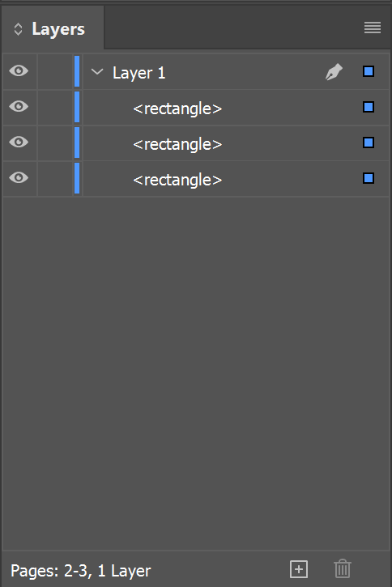
Task: Click the blue color bar of Layer 1
Action: [x=77, y=71]
